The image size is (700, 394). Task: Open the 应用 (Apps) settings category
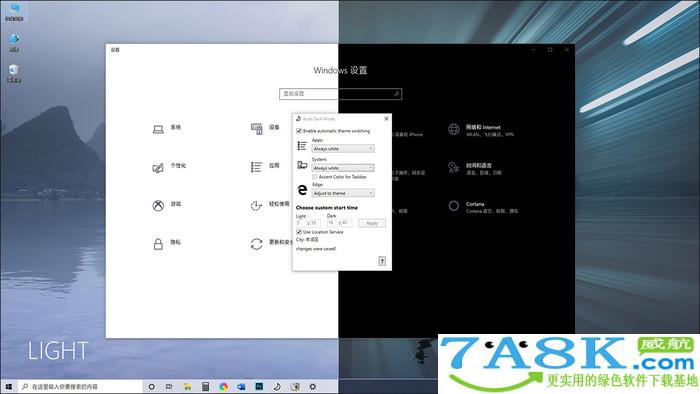click(265, 167)
